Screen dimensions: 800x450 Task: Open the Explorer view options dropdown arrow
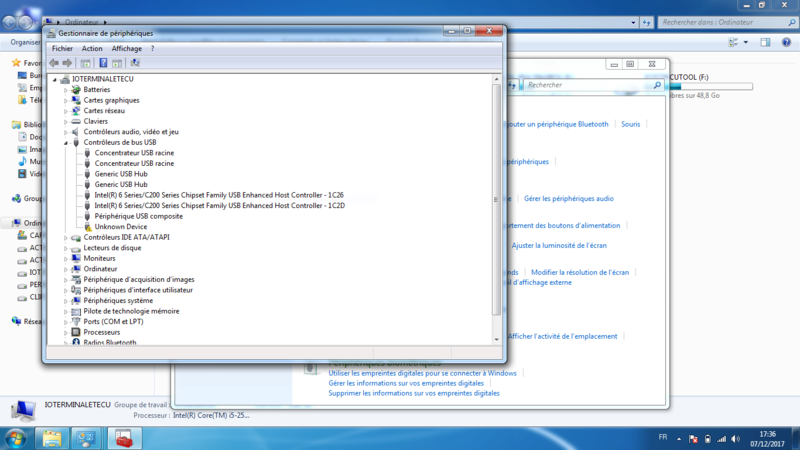tap(745, 42)
